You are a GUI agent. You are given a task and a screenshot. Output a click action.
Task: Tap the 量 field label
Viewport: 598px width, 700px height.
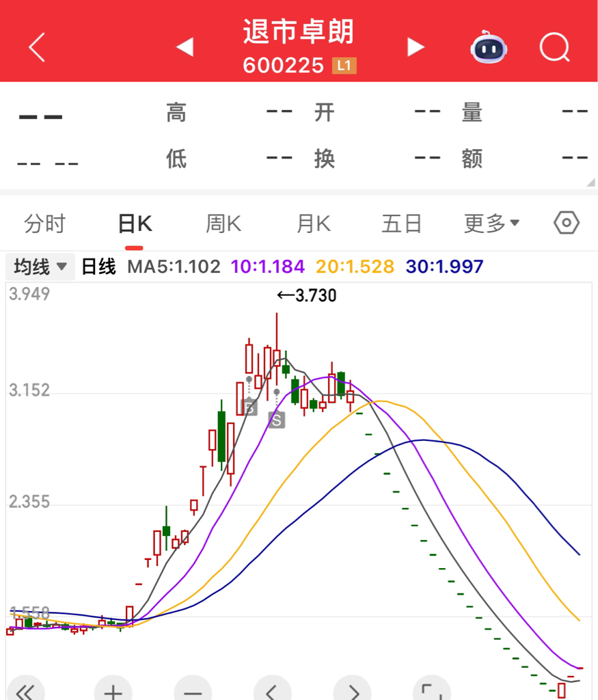[472, 112]
